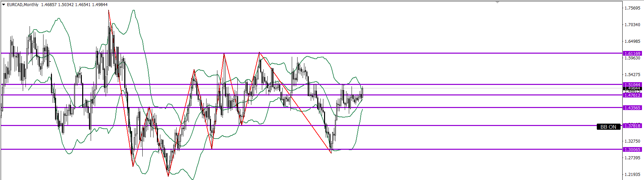Click the EURCAD,Monthly chart title text

coord(23,5)
